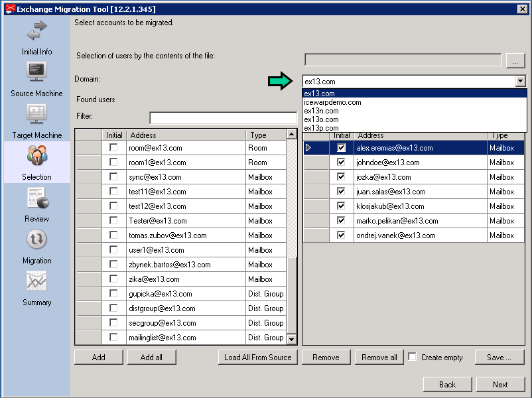532x398 pixels.
Task: Select zbynek.bartos@ex13.com address
Action: (x=186, y=265)
